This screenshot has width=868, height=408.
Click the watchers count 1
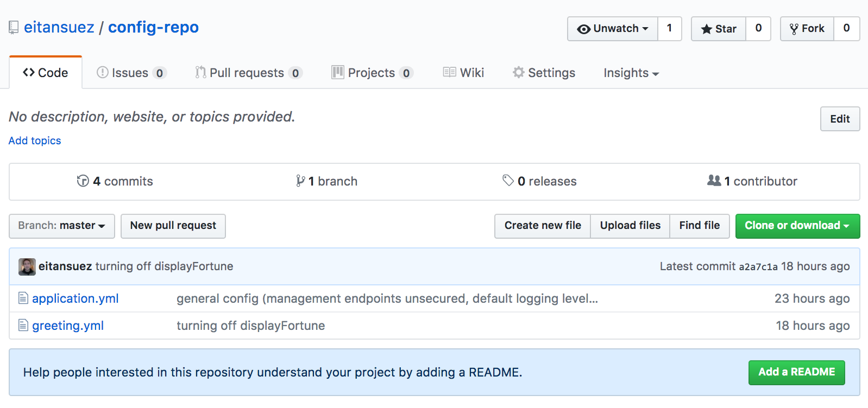(x=669, y=29)
